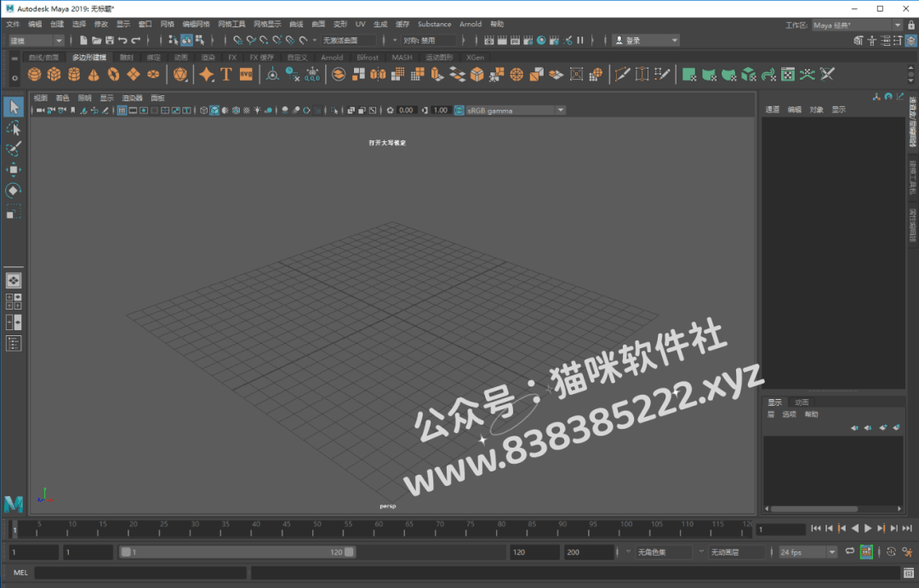Click the MEL command language label

coord(20,573)
